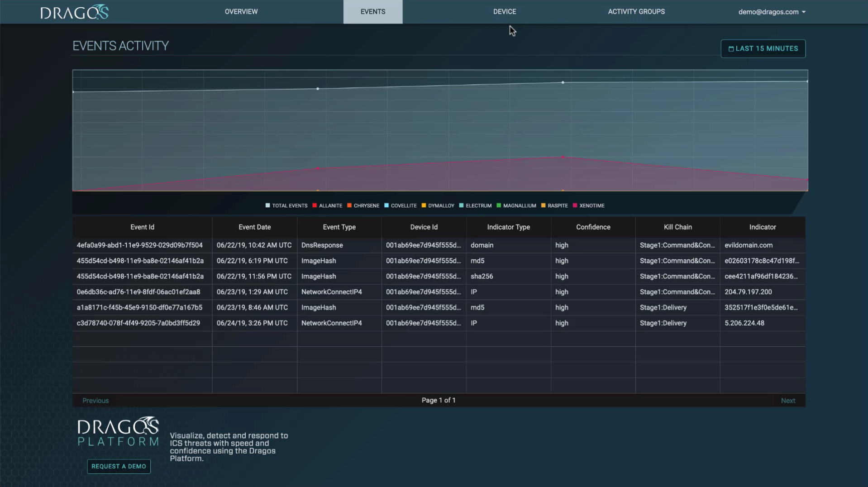The width and height of the screenshot is (868, 487).
Task: Click the Events Activity heading
Action: click(x=120, y=46)
